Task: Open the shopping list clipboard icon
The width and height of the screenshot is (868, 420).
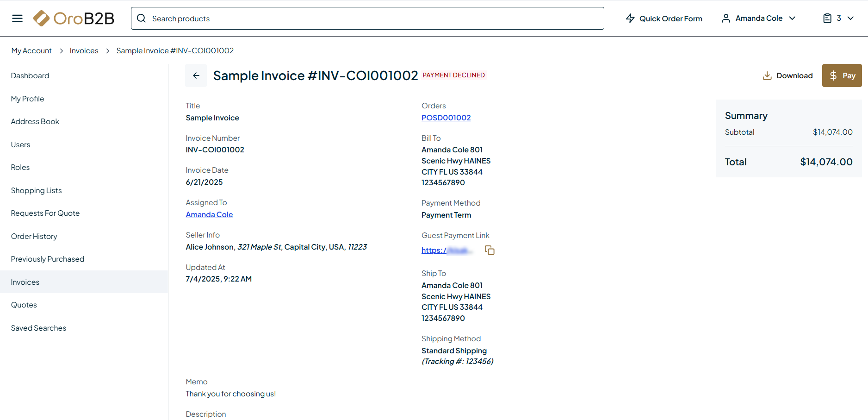Action: (x=827, y=19)
